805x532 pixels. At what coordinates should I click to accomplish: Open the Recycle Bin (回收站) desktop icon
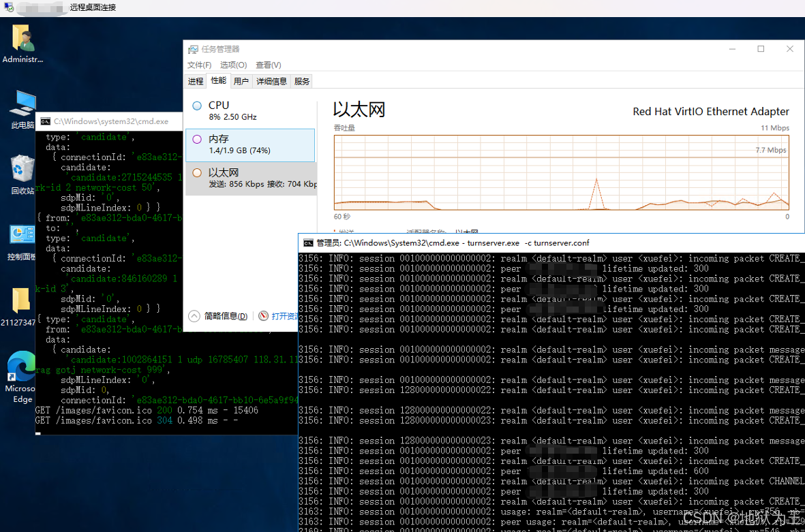(x=22, y=175)
